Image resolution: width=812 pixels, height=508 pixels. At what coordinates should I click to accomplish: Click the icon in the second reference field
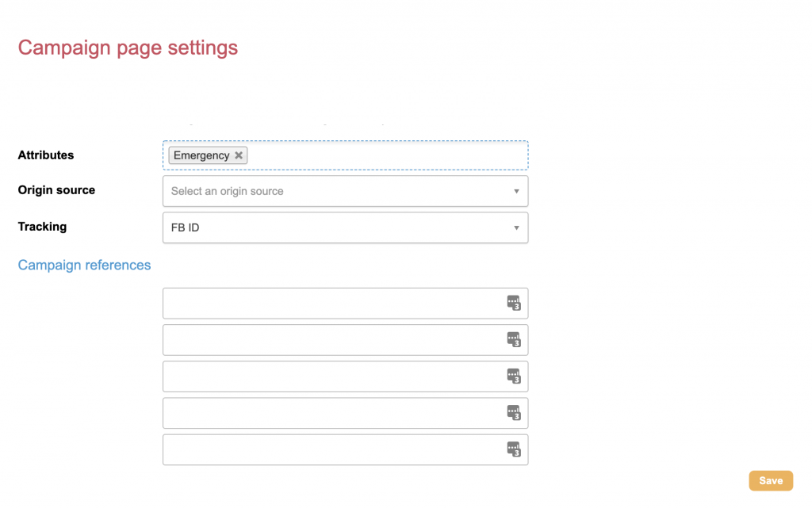pyautogui.click(x=514, y=339)
